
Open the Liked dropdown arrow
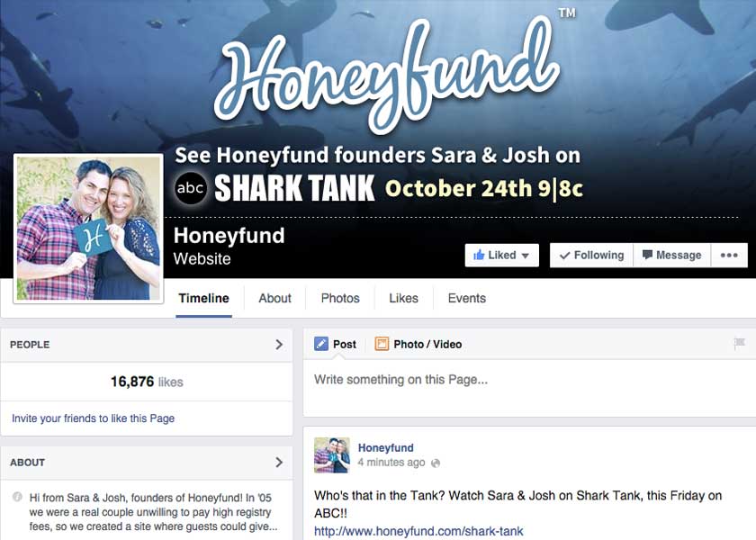coord(525,256)
